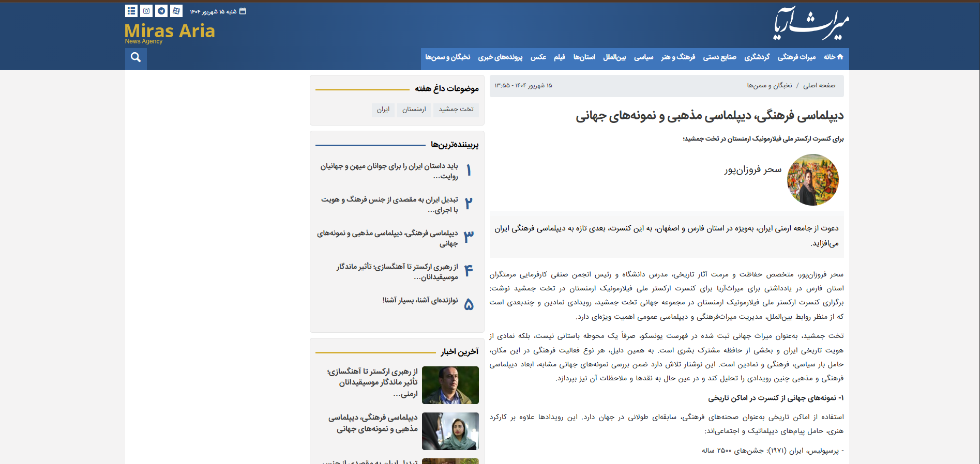980x464 pixels.
Task: Open most-viewed item ۳ دیپلماسی فرهنگی
Action: [x=387, y=238]
